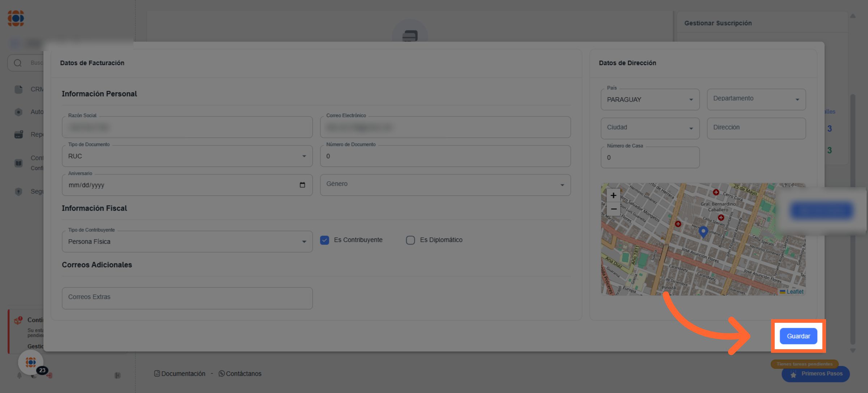Click the CRM sidebar icon
The image size is (868, 393).
[x=18, y=89]
